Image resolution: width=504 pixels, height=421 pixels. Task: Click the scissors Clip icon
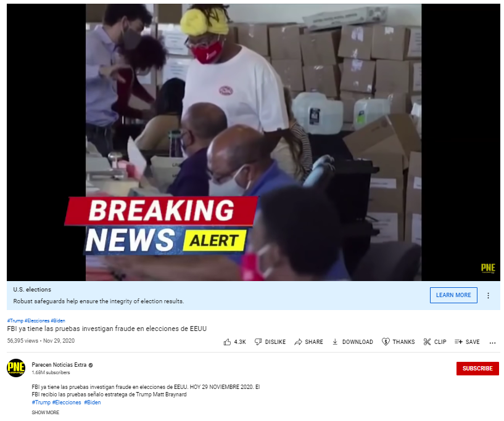(427, 342)
